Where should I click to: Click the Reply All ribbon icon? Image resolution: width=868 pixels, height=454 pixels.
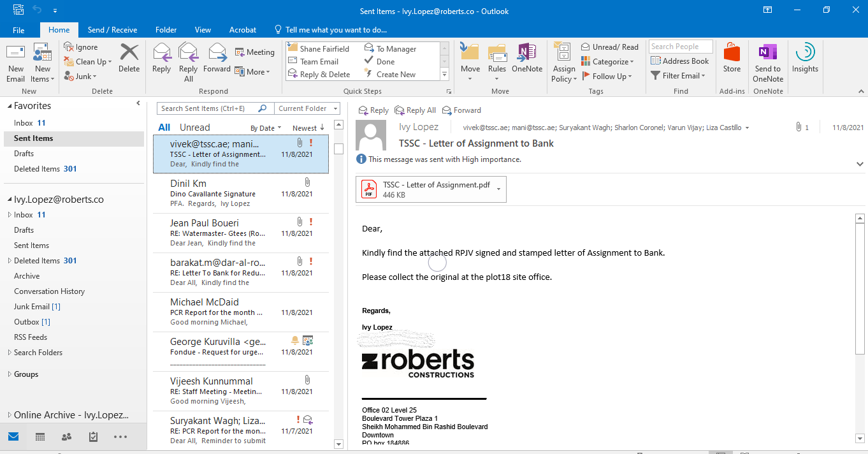(189, 52)
